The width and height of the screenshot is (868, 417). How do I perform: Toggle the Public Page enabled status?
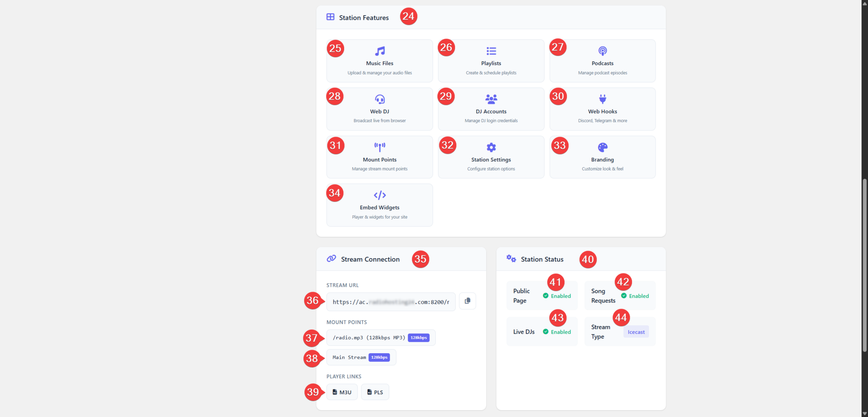click(x=560, y=296)
